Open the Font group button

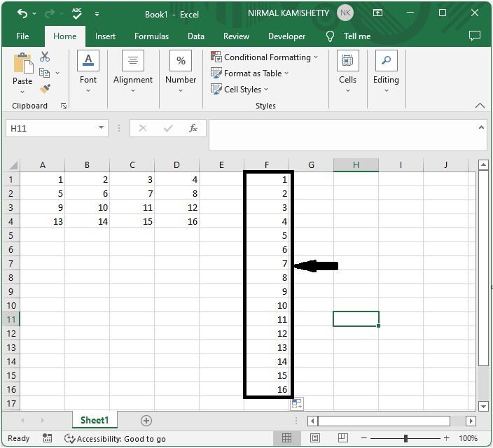(88, 71)
